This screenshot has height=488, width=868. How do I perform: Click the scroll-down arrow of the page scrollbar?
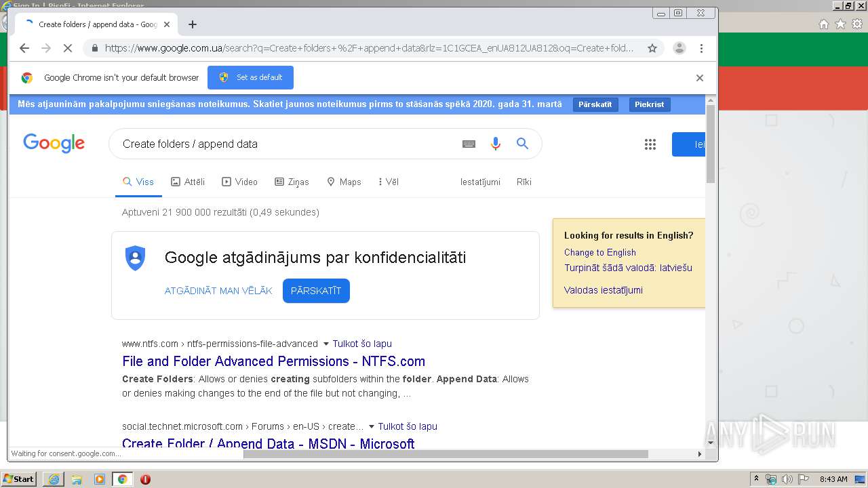(711, 443)
